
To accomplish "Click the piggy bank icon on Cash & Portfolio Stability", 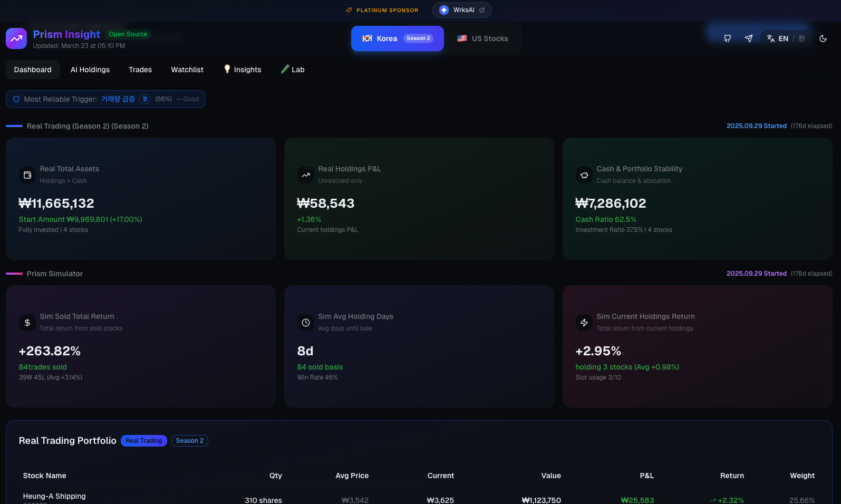I will (584, 175).
